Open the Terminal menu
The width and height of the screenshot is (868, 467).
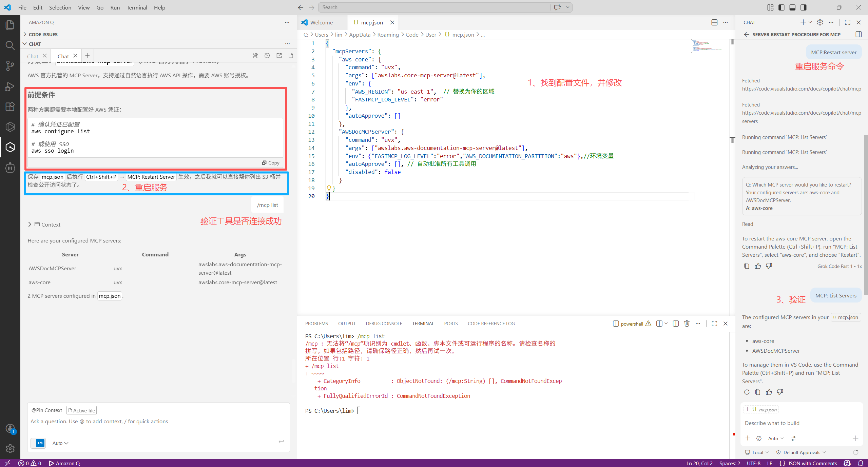point(137,7)
